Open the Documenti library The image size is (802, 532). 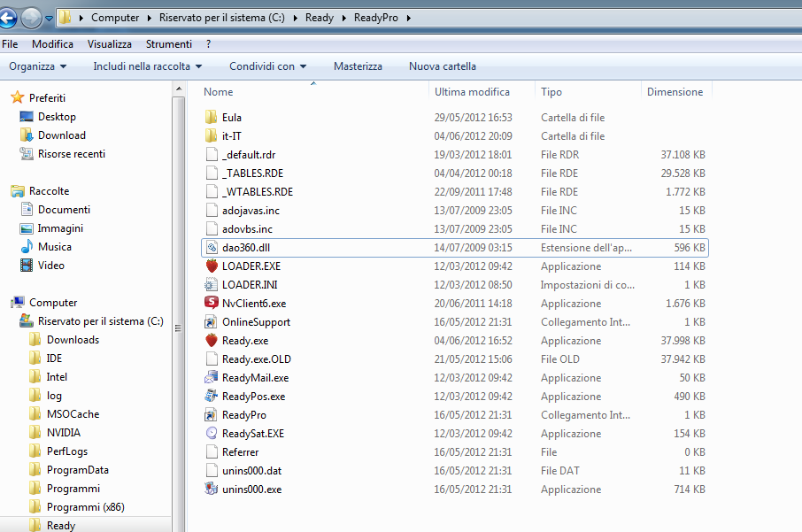64,210
